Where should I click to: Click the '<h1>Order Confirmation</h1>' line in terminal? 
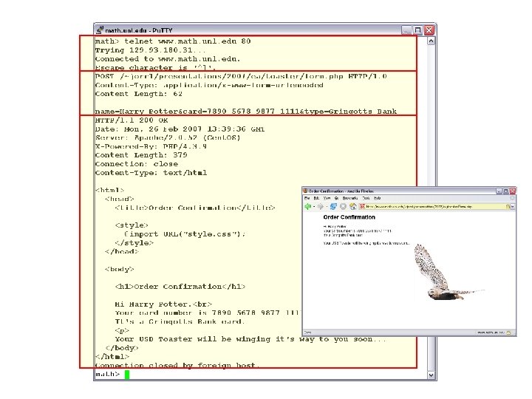180,287
